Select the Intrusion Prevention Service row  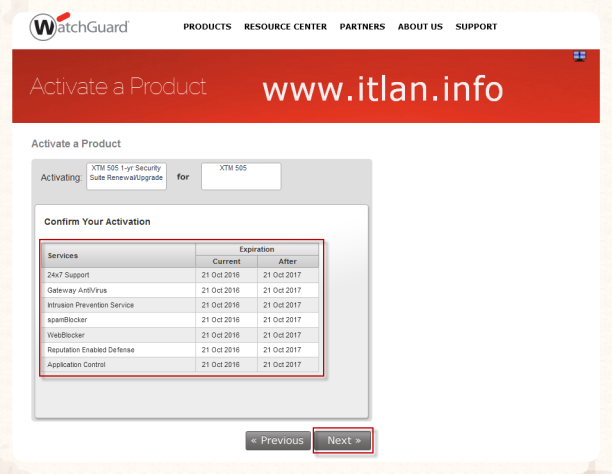click(x=117, y=304)
